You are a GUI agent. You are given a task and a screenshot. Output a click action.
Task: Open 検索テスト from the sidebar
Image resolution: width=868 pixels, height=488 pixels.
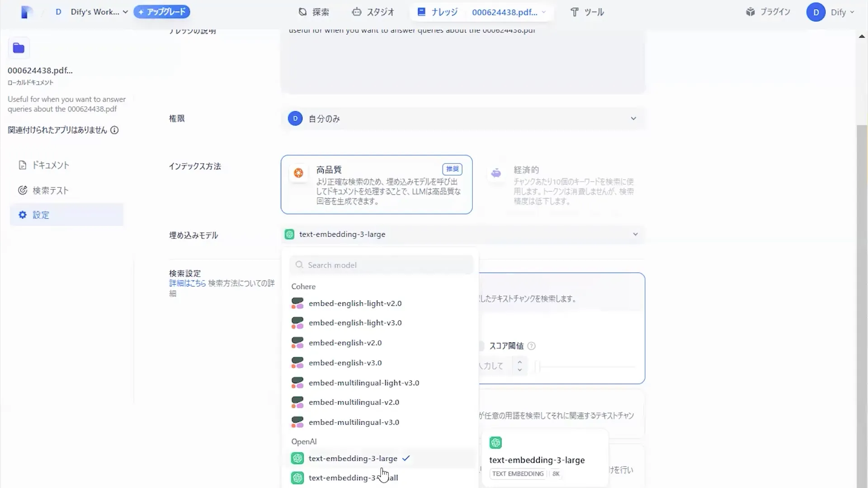[x=50, y=191]
